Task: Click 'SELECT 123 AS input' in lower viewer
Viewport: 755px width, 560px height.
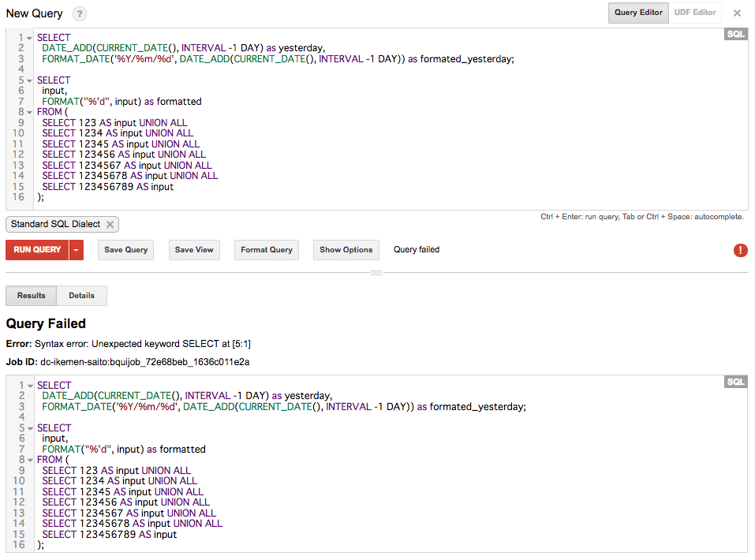Action: tap(117, 470)
